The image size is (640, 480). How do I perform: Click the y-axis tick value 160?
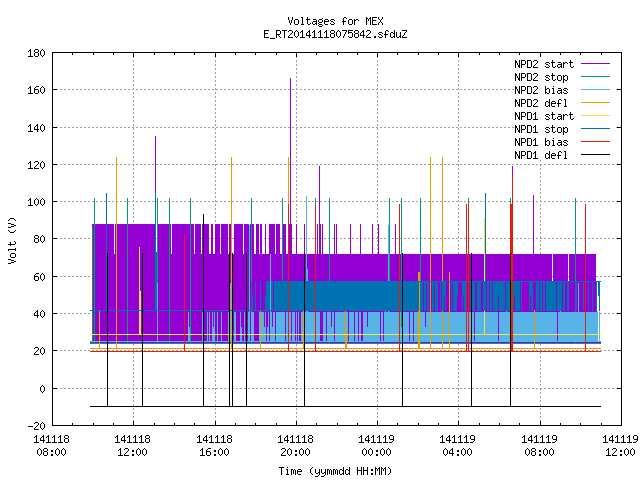(36, 90)
